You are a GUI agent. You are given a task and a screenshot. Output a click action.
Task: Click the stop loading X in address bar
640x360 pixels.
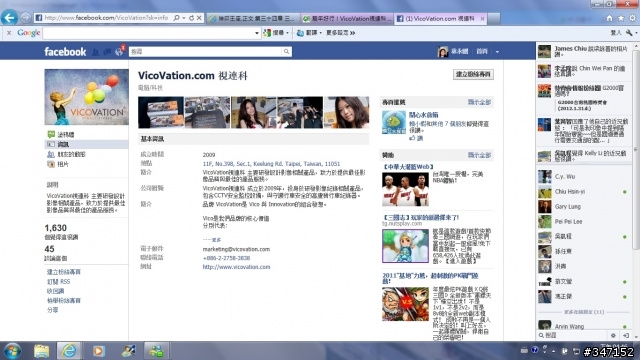tap(199, 18)
